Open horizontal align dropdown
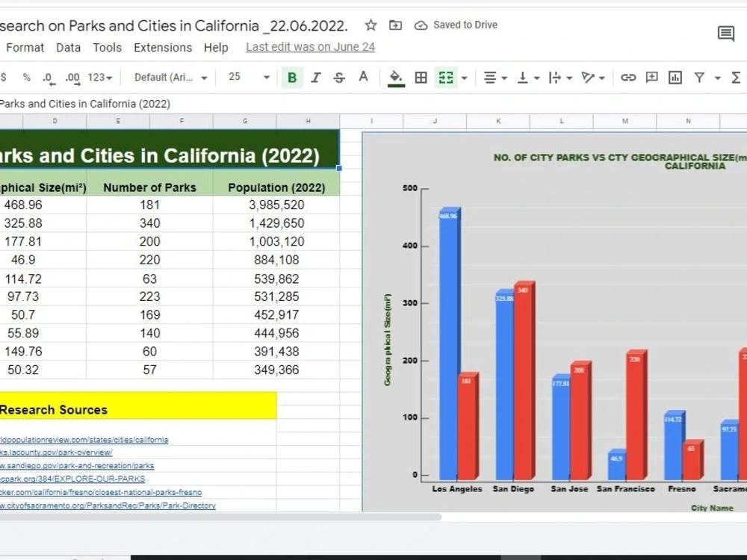Screen dimensions: 747x560 point(495,77)
